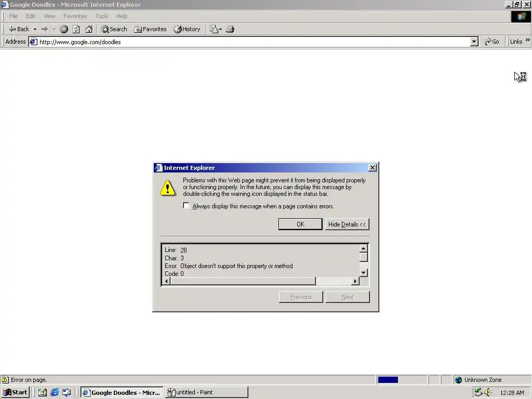The image size is (532, 399).
Task: Open the View menu
Action: point(49,16)
